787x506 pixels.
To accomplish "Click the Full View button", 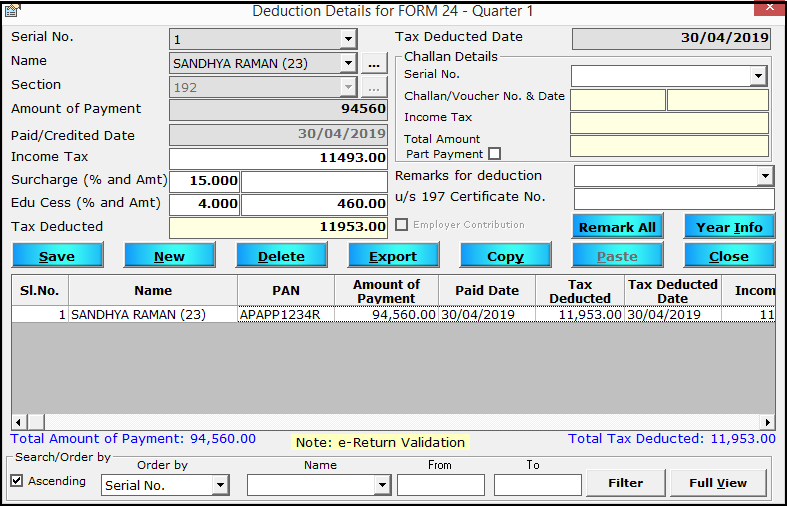I will pos(718,483).
